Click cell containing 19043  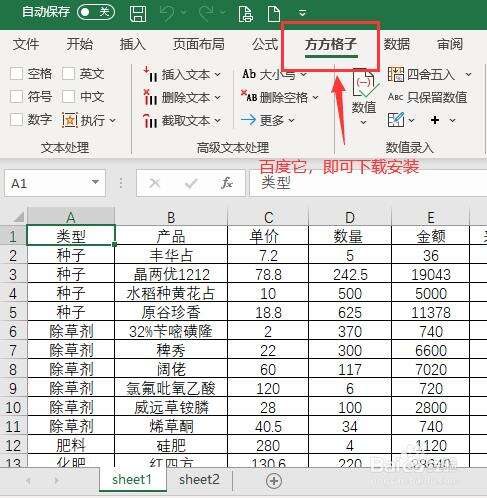[x=431, y=274]
